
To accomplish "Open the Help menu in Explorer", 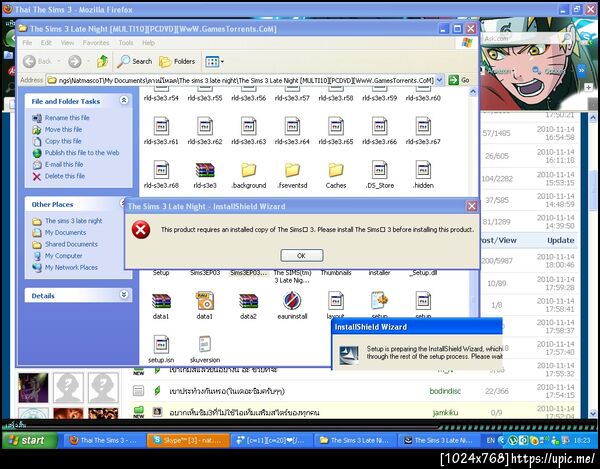I will pyautogui.click(x=148, y=43).
